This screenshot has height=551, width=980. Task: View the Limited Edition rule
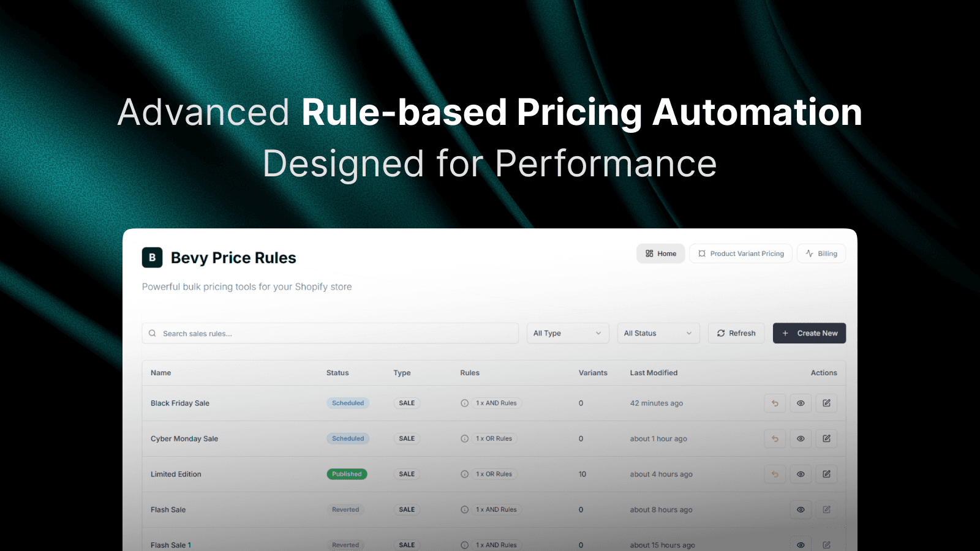coord(801,474)
